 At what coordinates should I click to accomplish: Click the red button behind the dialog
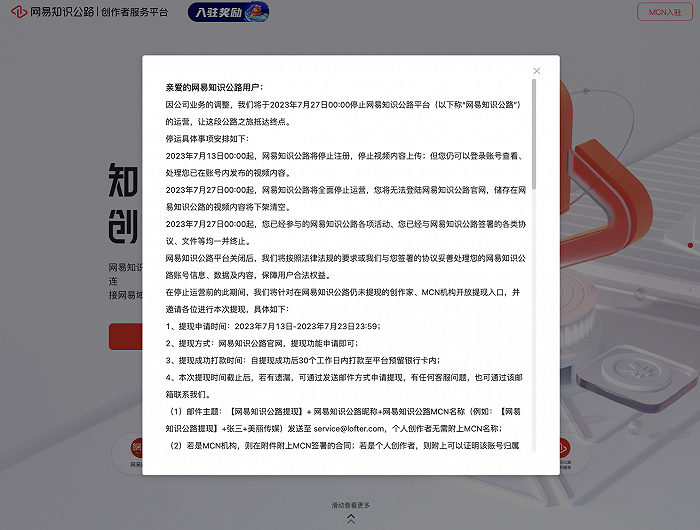[x=125, y=337]
